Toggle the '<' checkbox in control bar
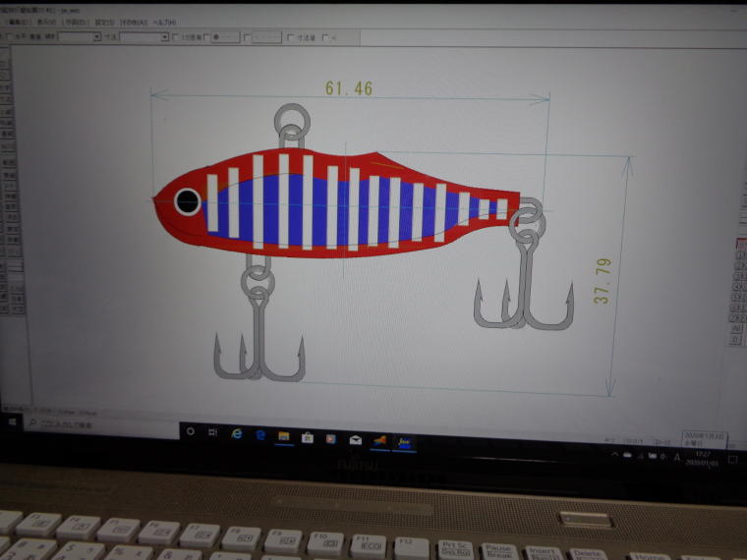This screenshot has height=560, width=747. tap(326, 37)
